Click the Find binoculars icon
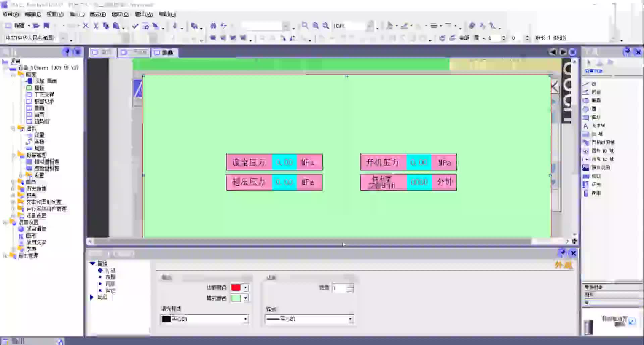This screenshot has width=644, height=345. tap(213, 26)
